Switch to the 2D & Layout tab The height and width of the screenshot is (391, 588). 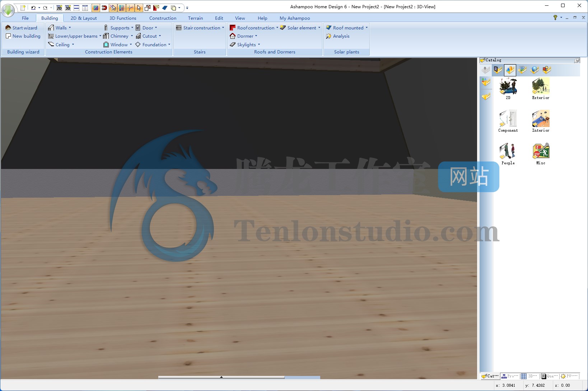[x=84, y=18]
